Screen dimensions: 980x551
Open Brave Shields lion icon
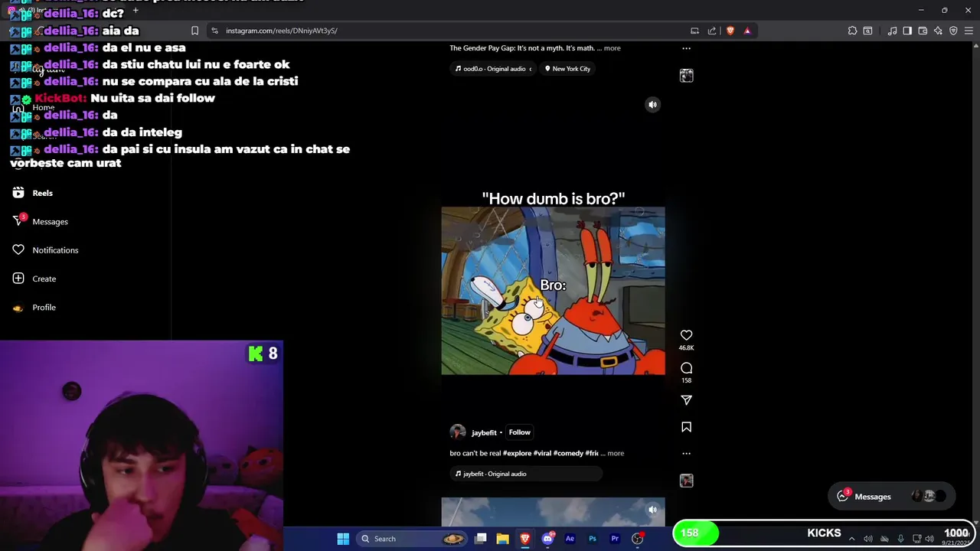pyautogui.click(x=730, y=31)
